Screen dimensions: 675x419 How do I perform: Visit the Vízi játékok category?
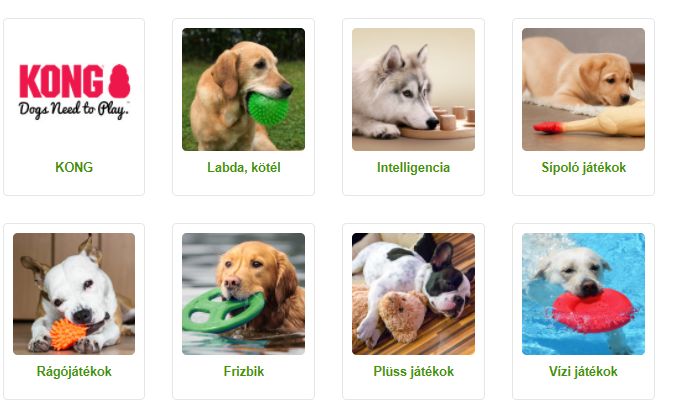(x=583, y=371)
